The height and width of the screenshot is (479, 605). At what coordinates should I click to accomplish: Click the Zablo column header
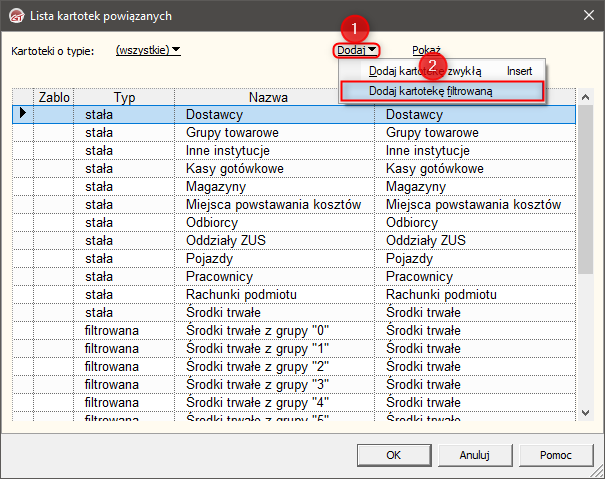(x=54, y=97)
